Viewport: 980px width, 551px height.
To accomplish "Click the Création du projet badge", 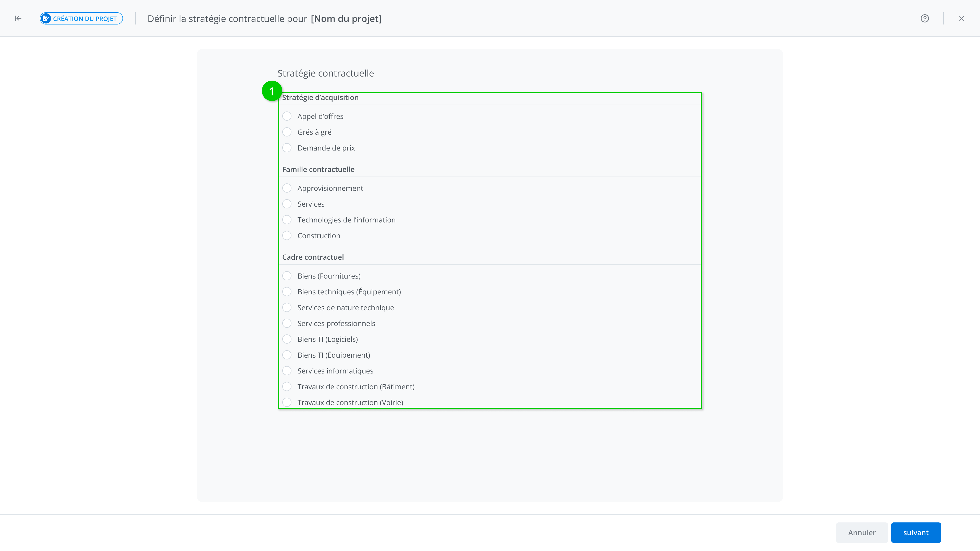I will (81, 18).
